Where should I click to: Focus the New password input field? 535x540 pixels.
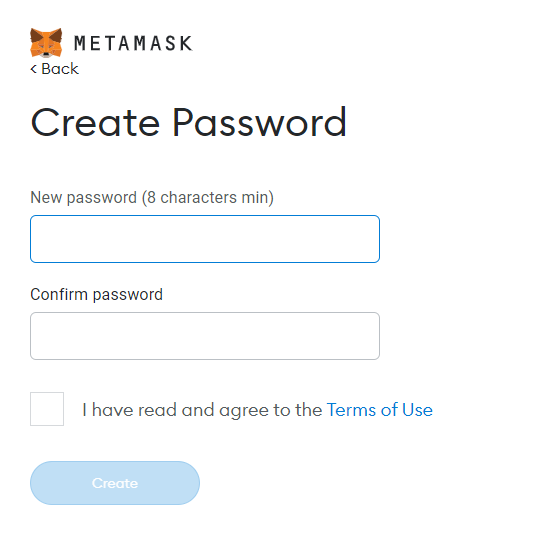(205, 239)
